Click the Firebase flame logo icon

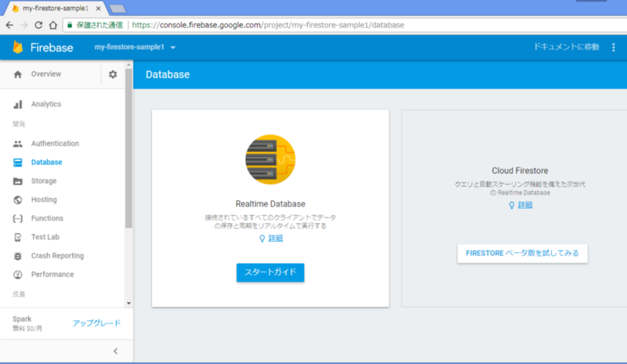[x=17, y=47]
